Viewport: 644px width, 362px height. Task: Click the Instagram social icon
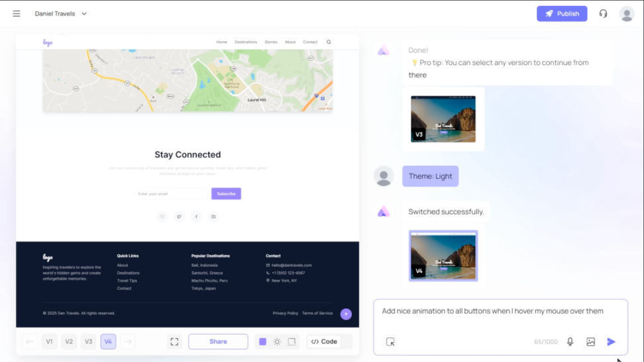pos(162,217)
